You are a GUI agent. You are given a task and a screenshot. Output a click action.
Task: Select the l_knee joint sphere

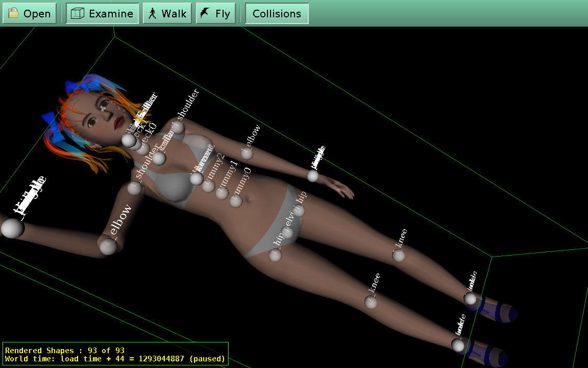(x=399, y=256)
